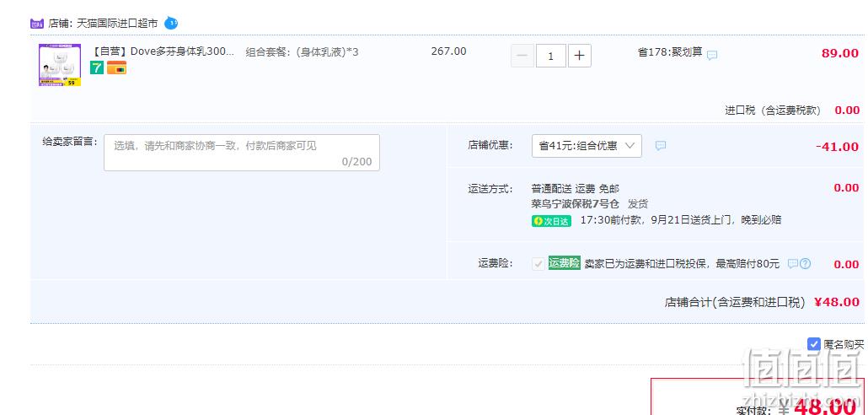The height and width of the screenshot is (415, 868).
Task: Click the comment icon next to 聚划算
Action: tap(712, 55)
